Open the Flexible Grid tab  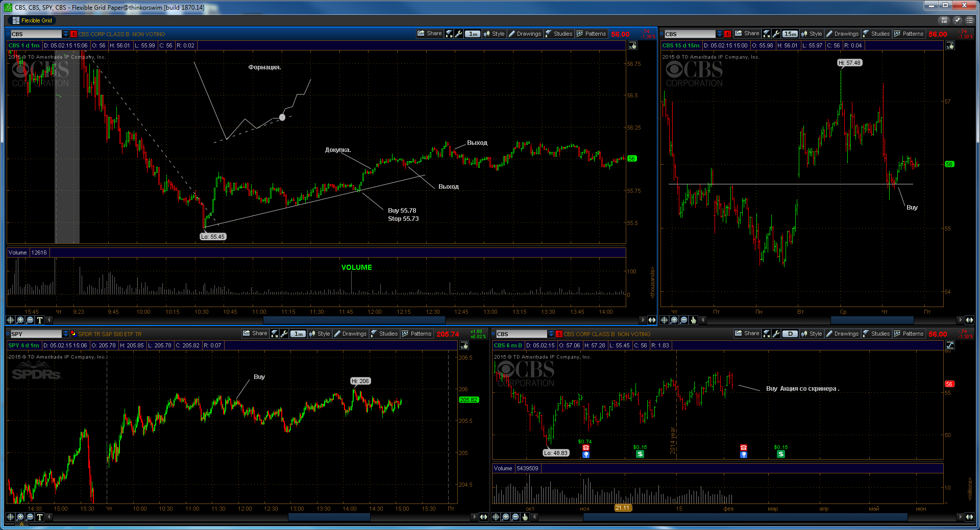tap(32, 20)
